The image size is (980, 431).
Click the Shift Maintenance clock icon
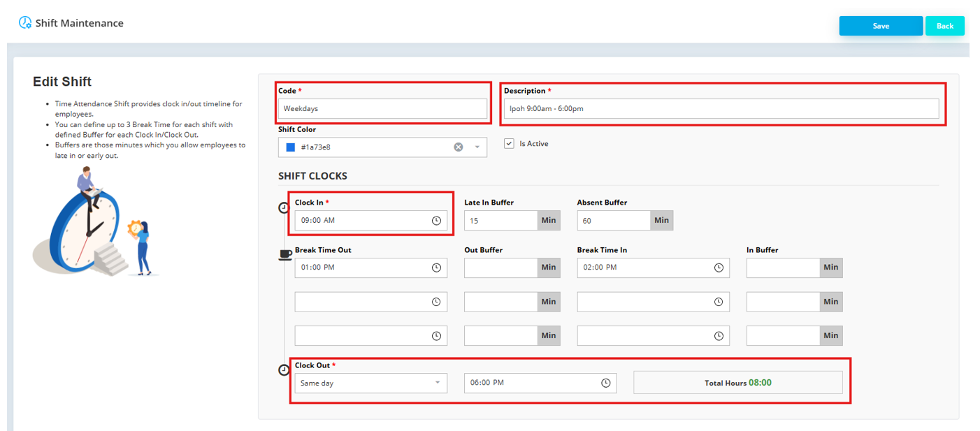(25, 23)
